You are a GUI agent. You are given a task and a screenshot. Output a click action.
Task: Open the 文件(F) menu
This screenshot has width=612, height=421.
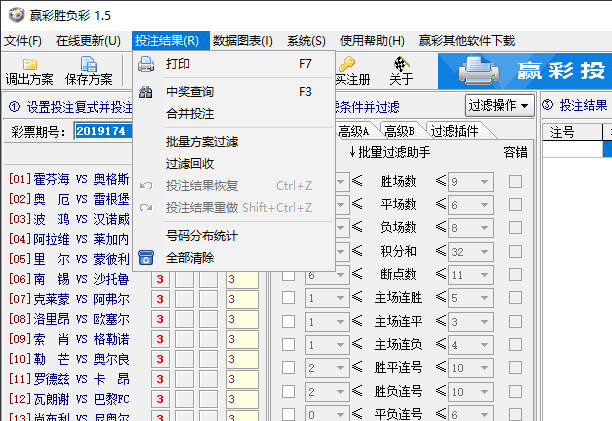pos(23,41)
